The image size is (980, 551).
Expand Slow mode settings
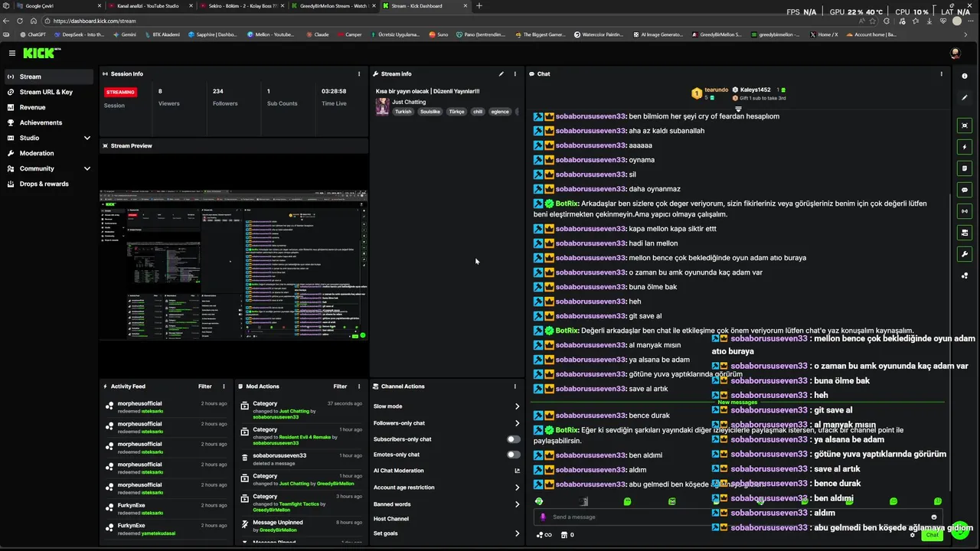pos(517,406)
